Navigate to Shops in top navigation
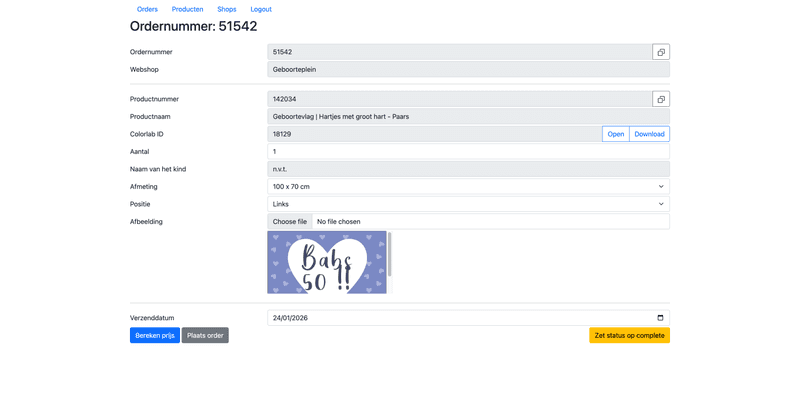This screenshot has width=800, height=417. [x=227, y=9]
